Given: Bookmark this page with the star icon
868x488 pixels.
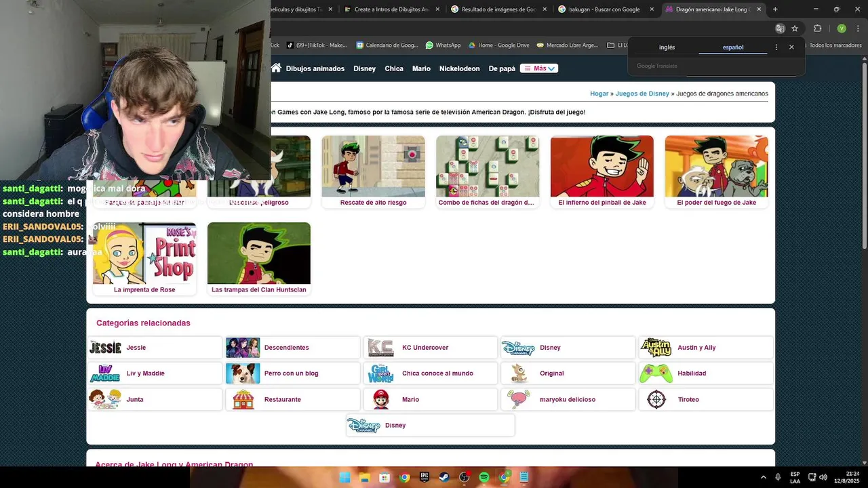Looking at the screenshot, I should 795,28.
